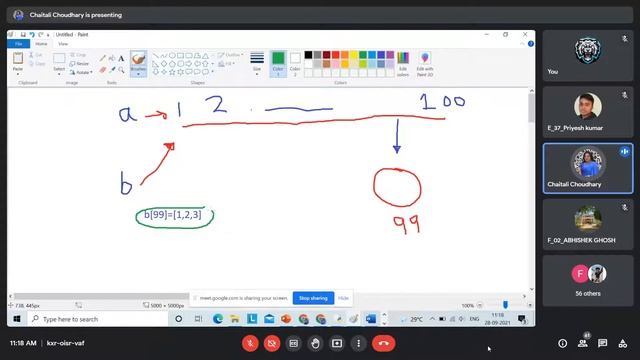The image size is (640, 360).
Task: Click the Resize image button
Action: pos(79,64)
